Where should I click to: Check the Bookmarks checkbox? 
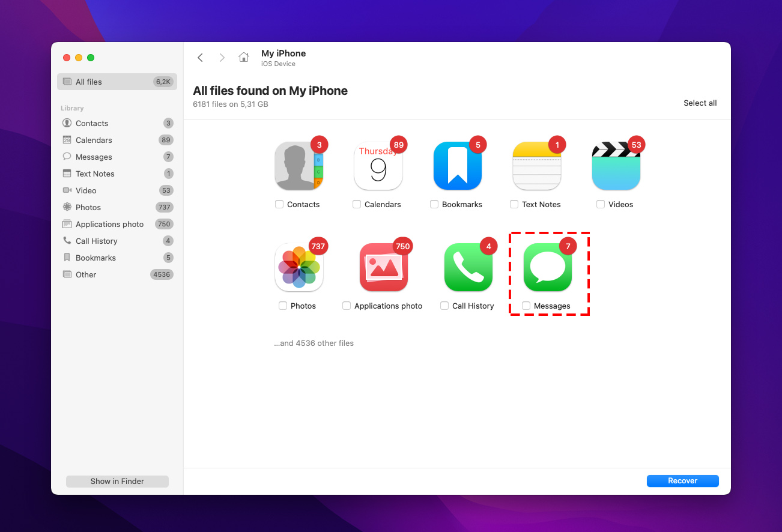pyautogui.click(x=434, y=204)
